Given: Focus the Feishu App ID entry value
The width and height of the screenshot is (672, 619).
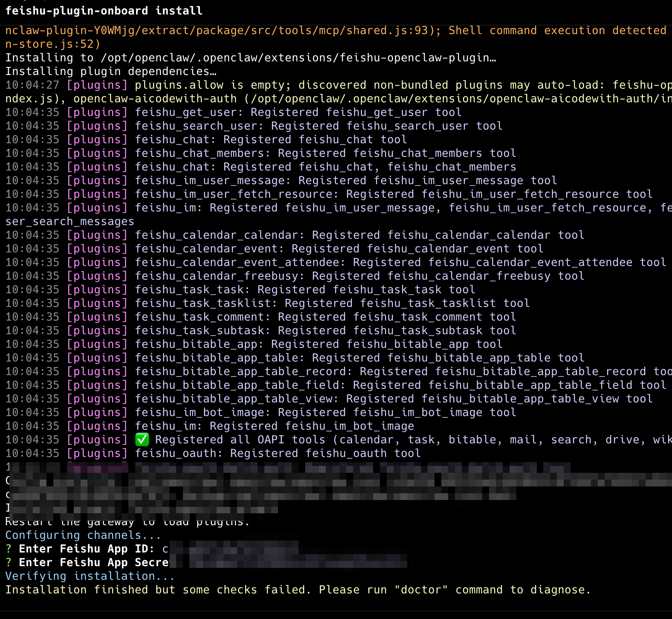Looking at the screenshot, I should tap(230, 549).
